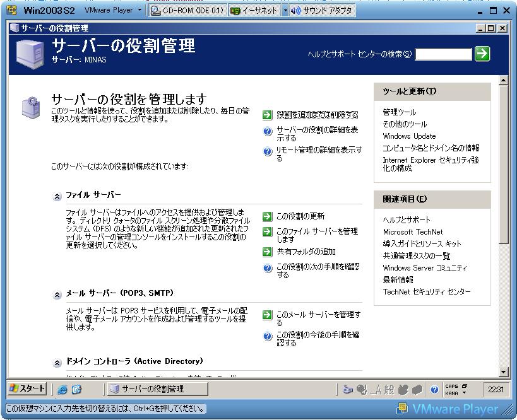517x420 pixels.
Task: Click green arrow icon beside 役割を追加または削除する
Action: coord(268,115)
